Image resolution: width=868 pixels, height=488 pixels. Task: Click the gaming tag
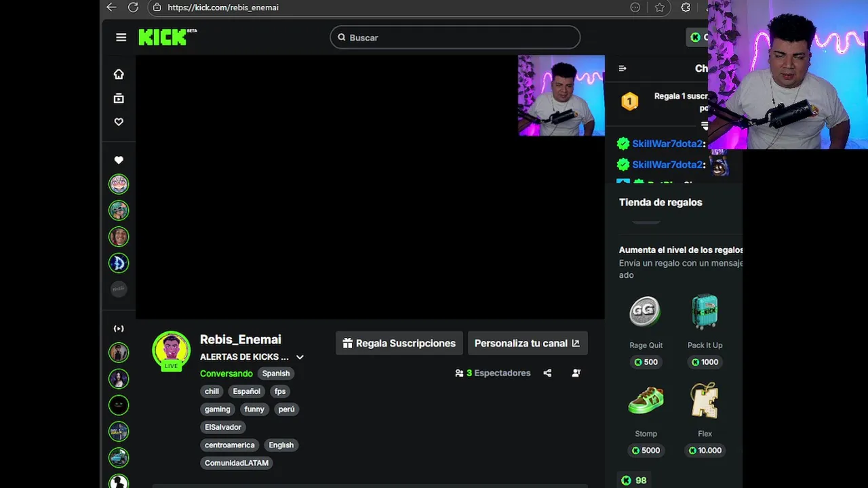coord(218,409)
